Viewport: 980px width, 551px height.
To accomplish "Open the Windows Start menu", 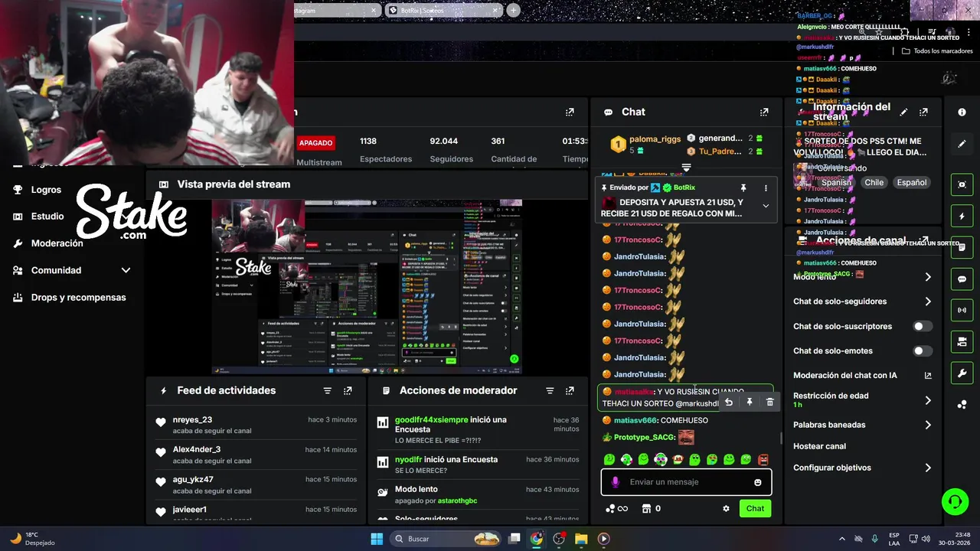I will point(377,539).
